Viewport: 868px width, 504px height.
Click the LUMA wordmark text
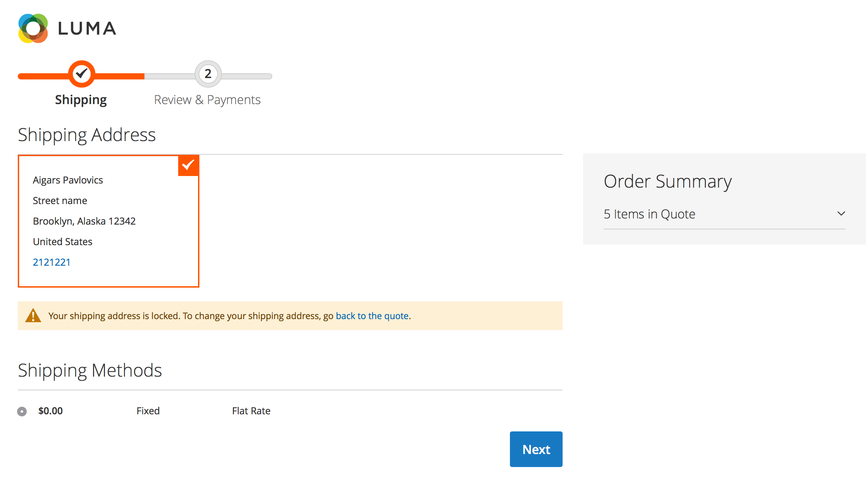tap(87, 29)
